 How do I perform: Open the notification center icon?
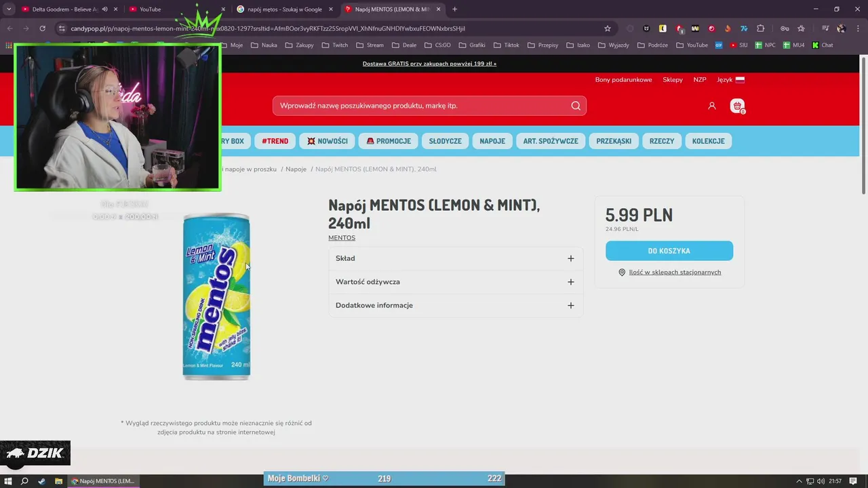point(853,481)
